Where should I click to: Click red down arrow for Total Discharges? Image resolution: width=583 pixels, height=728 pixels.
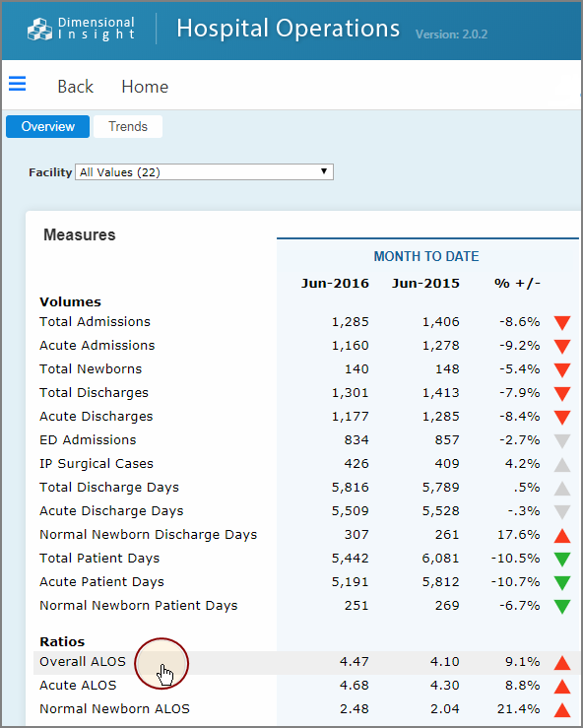tap(562, 394)
